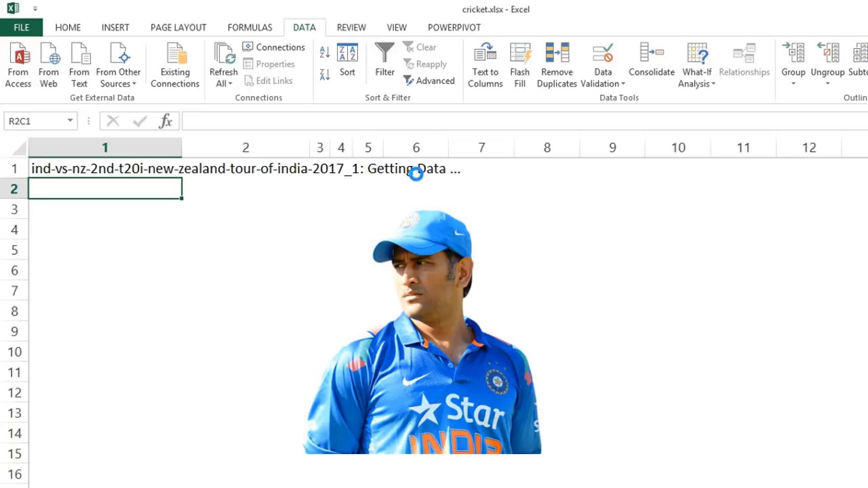Sort A to Z ascending

[325, 53]
